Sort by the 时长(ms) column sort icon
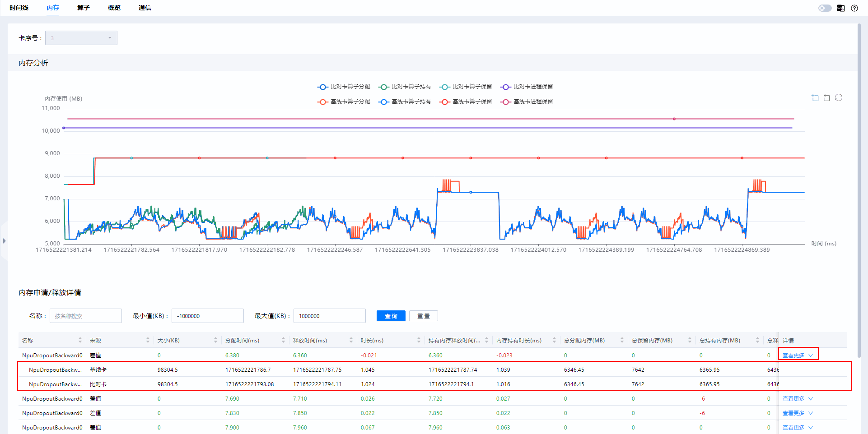This screenshot has height=434, width=868. 419,340
